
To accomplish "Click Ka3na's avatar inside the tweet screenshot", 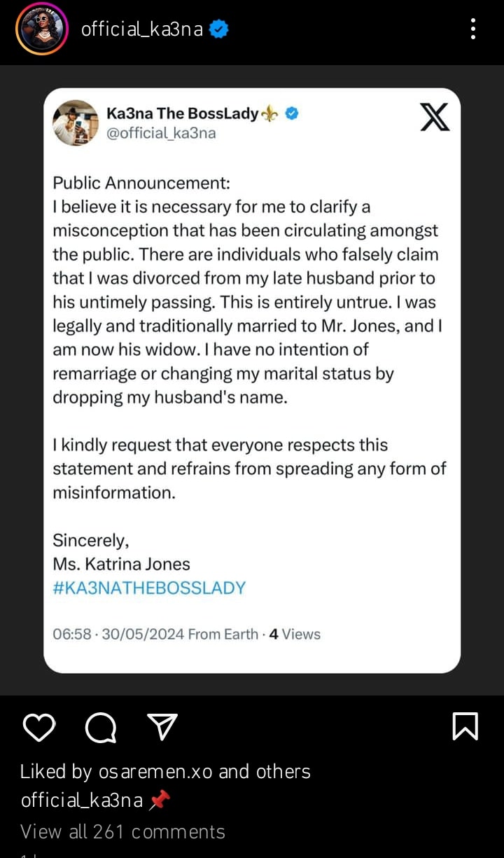I will 75,123.
